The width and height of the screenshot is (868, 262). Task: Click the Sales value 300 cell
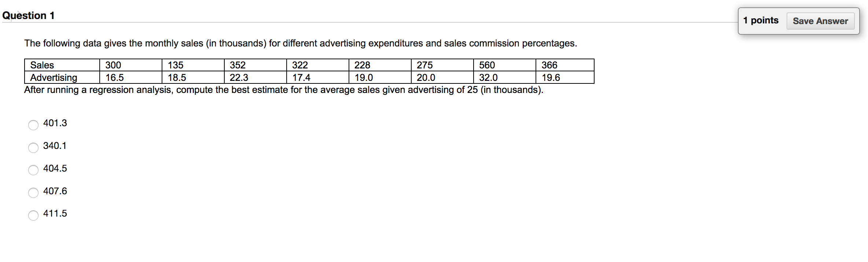[x=131, y=65]
